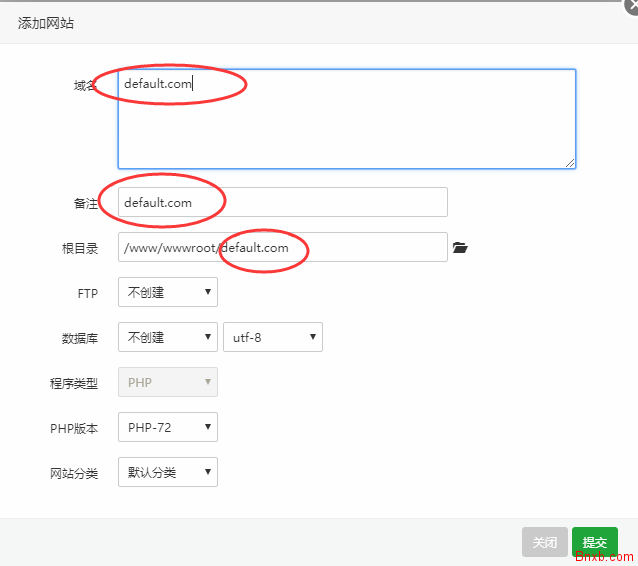Viewport: 638px width, 566px height.
Task: Click into the 域名 domain textarea
Action: pyautogui.click(x=347, y=119)
